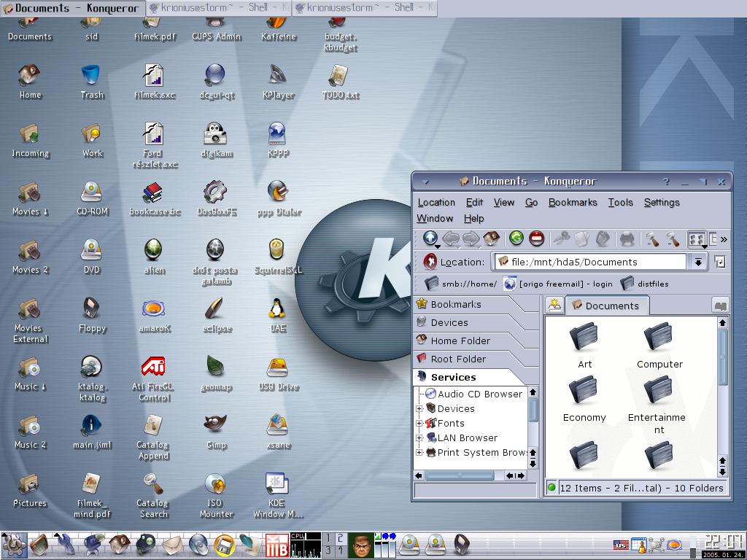Screen dimensions: 747x560
Task: Open the KPlayer desktop icon
Action: (278, 82)
